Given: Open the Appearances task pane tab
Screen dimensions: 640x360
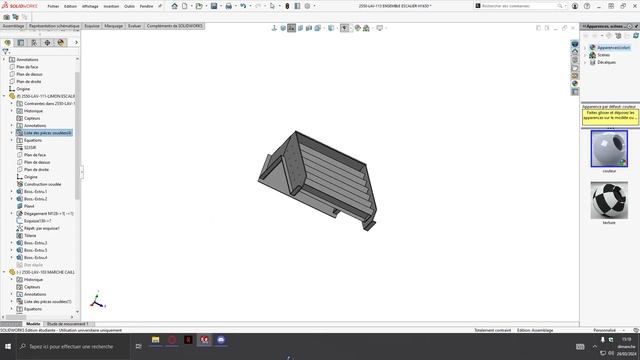Looking at the screenshot, I should click(575, 84).
